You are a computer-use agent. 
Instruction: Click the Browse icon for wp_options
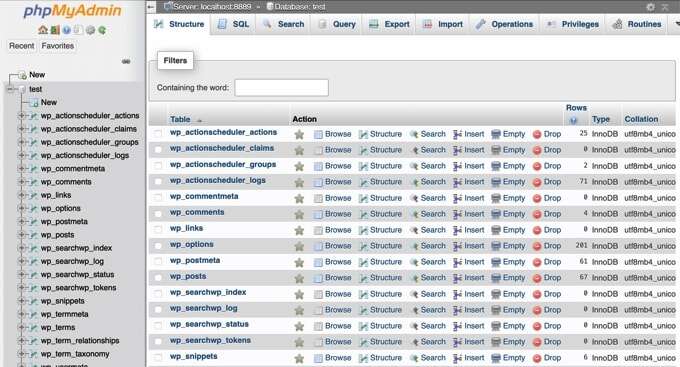pyautogui.click(x=318, y=246)
